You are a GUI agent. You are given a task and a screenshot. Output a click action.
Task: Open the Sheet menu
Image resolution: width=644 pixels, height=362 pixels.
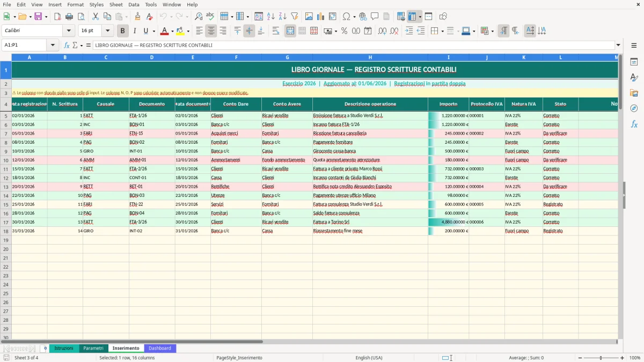pos(116,4)
